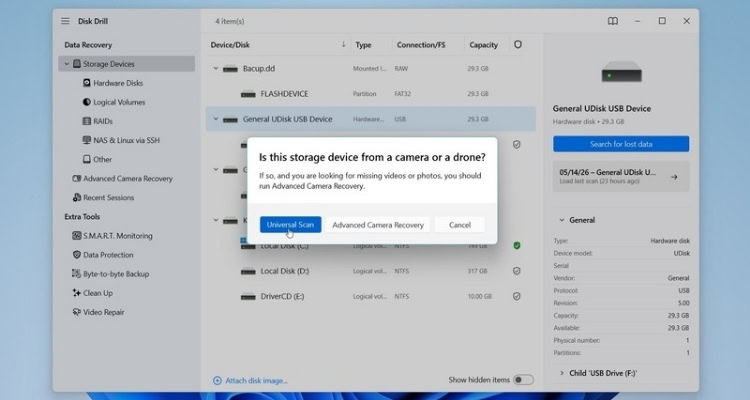This screenshot has height=400, width=750.
Task: Select DriverCD (E:) row
Action: pyautogui.click(x=371, y=296)
